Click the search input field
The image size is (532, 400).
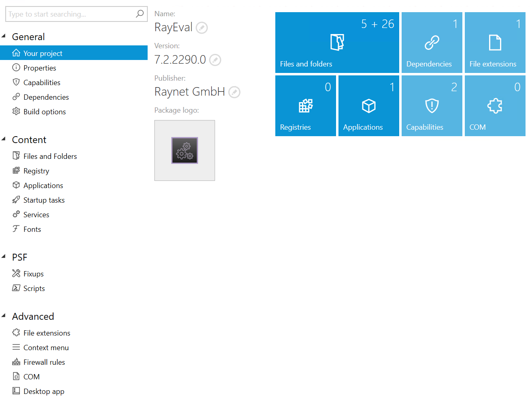(69, 14)
